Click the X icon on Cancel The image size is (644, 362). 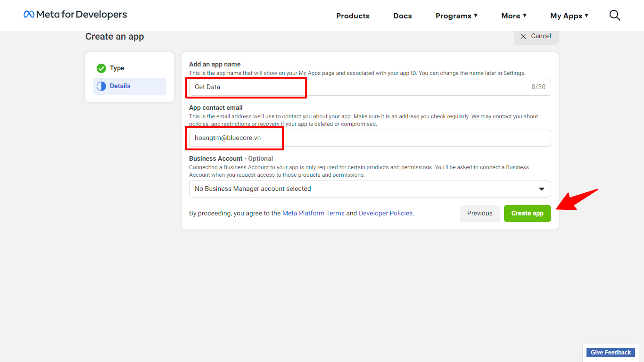(523, 36)
